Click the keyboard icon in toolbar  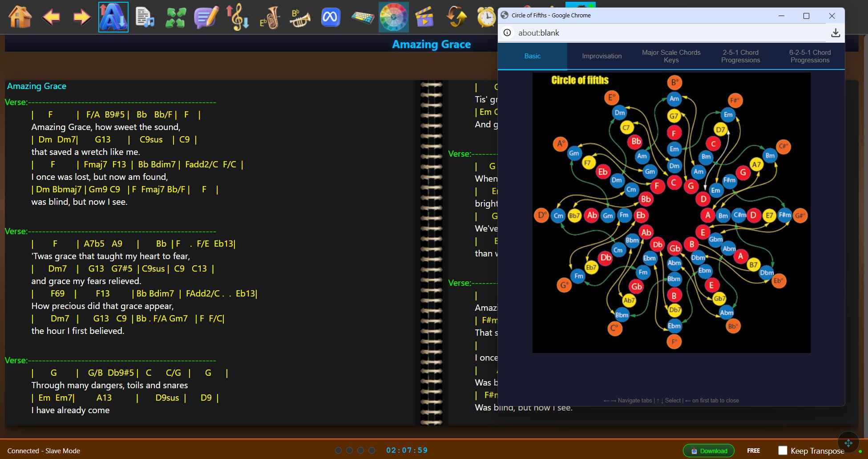coord(363,17)
